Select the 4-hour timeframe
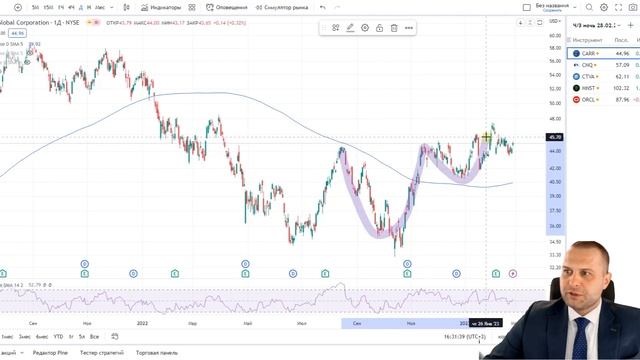Screen dimensions: 640x360 point(71,7)
